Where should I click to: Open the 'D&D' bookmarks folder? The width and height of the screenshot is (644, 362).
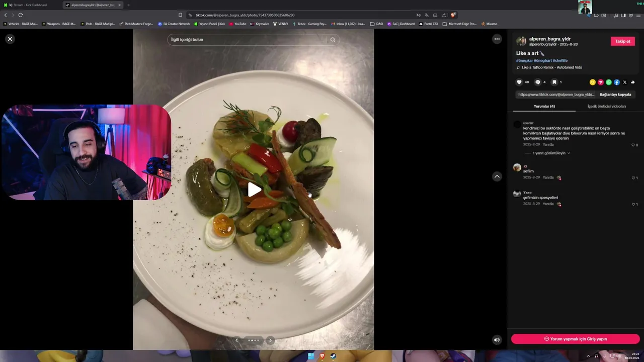coord(376,24)
